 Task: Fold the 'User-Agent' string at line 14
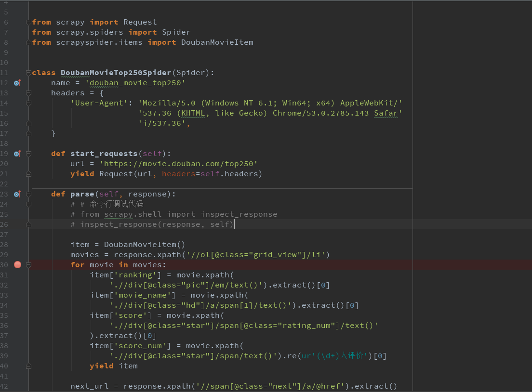(29, 103)
